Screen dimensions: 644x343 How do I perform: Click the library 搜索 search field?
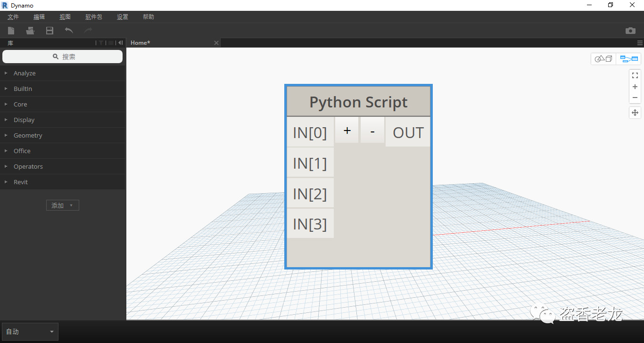click(63, 57)
